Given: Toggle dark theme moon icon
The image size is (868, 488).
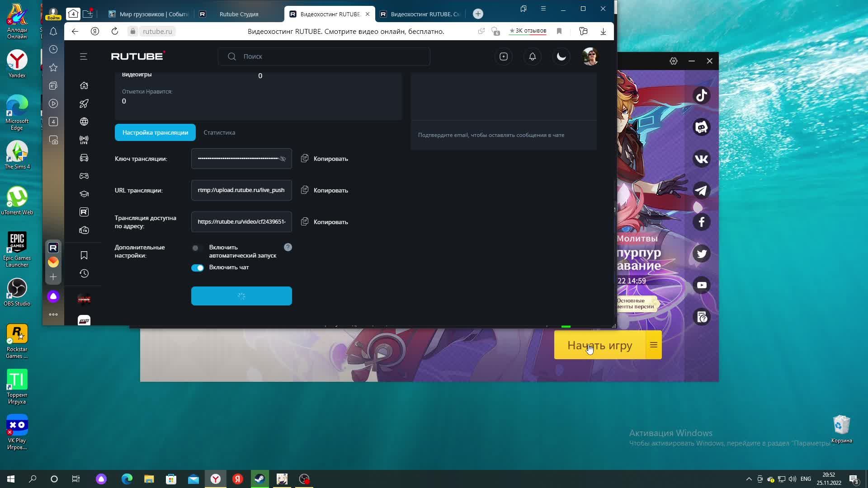Looking at the screenshot, I should point(561,56).
